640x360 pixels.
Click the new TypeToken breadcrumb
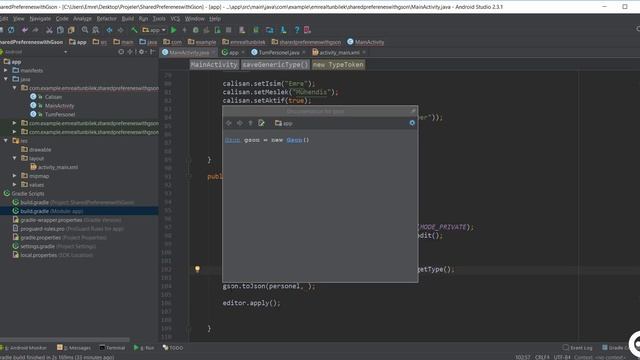click(338, 64)
